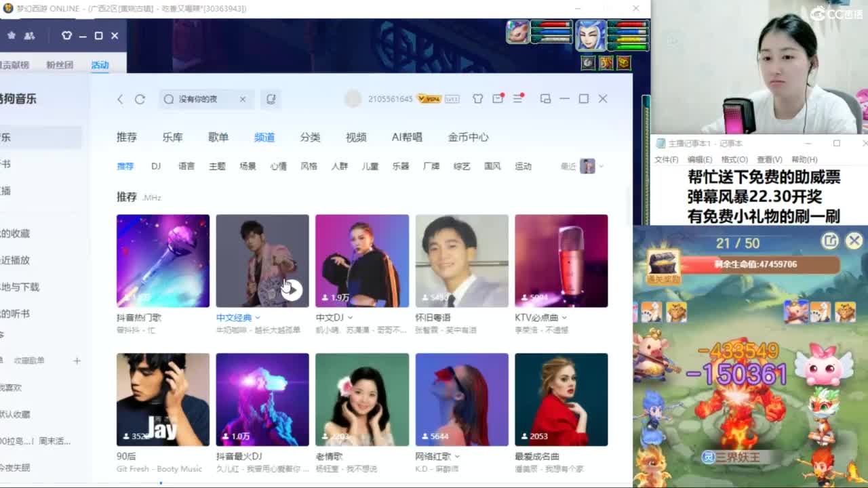Switch to mini-player mode icon
Screen dimensions: 868x488
pyautogui.click(x=545, y=99)
